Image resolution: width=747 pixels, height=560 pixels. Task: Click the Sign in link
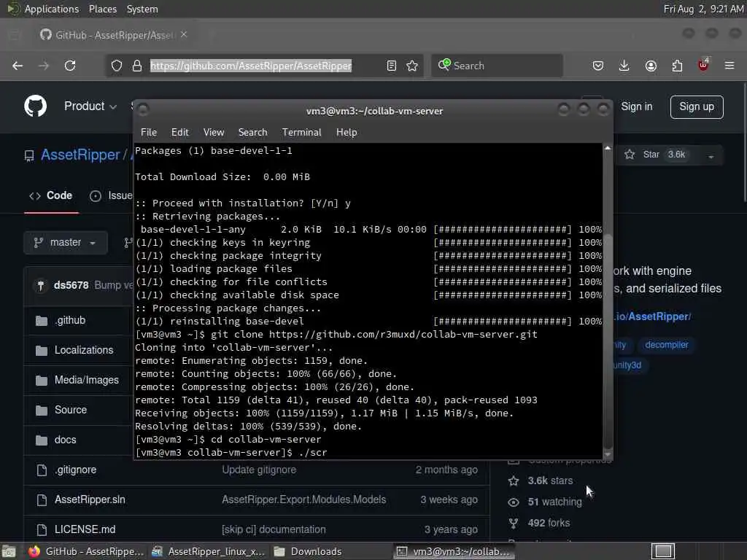[636, 106]
